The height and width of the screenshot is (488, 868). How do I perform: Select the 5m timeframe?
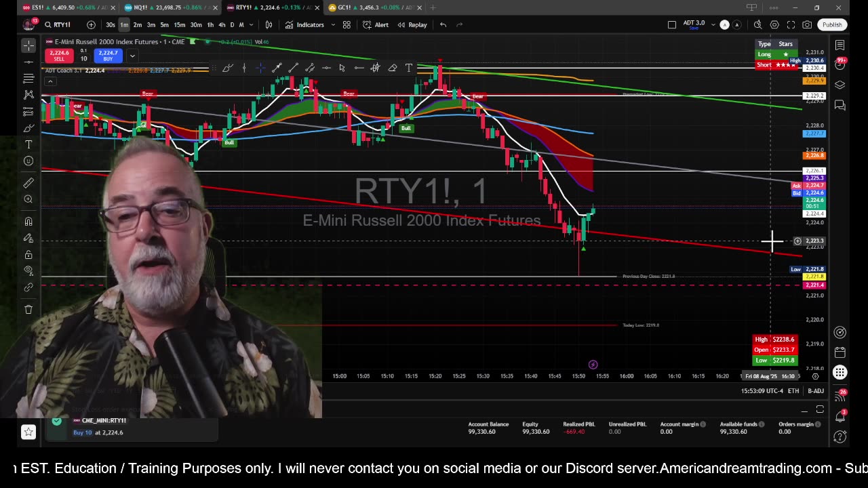pos(164,25)
